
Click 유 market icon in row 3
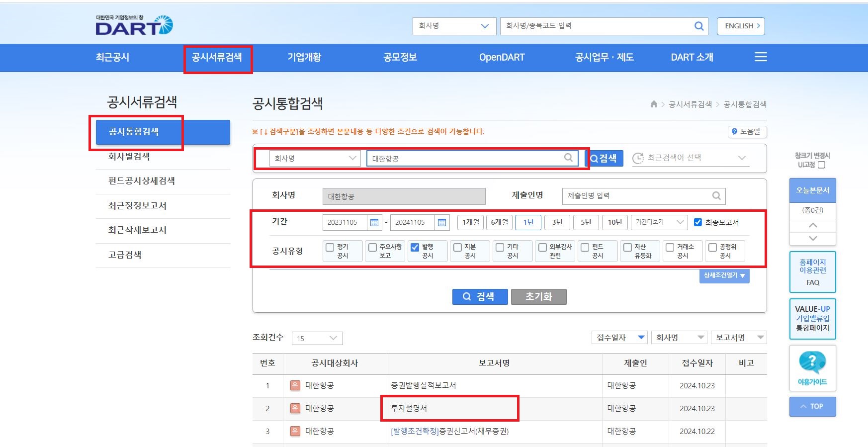click(295, 431)
